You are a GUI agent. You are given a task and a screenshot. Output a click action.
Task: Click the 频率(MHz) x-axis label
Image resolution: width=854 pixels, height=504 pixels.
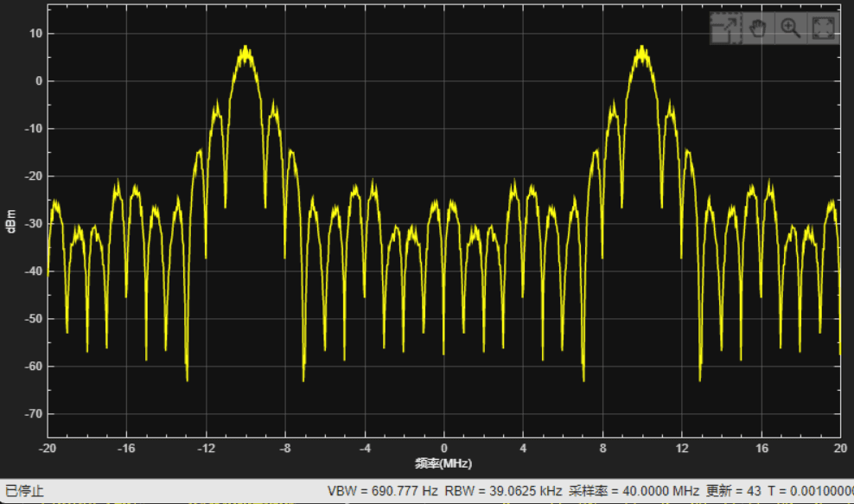[443, 463]
